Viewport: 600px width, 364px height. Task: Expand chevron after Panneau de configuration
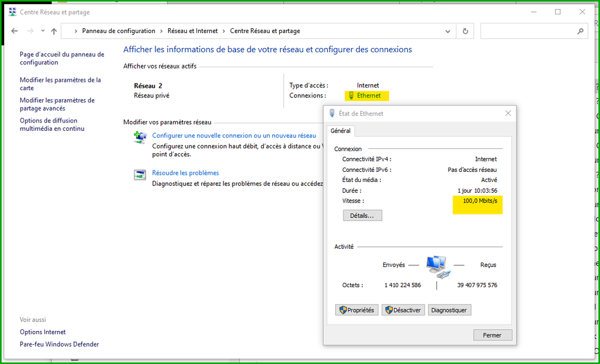point(161,31)
